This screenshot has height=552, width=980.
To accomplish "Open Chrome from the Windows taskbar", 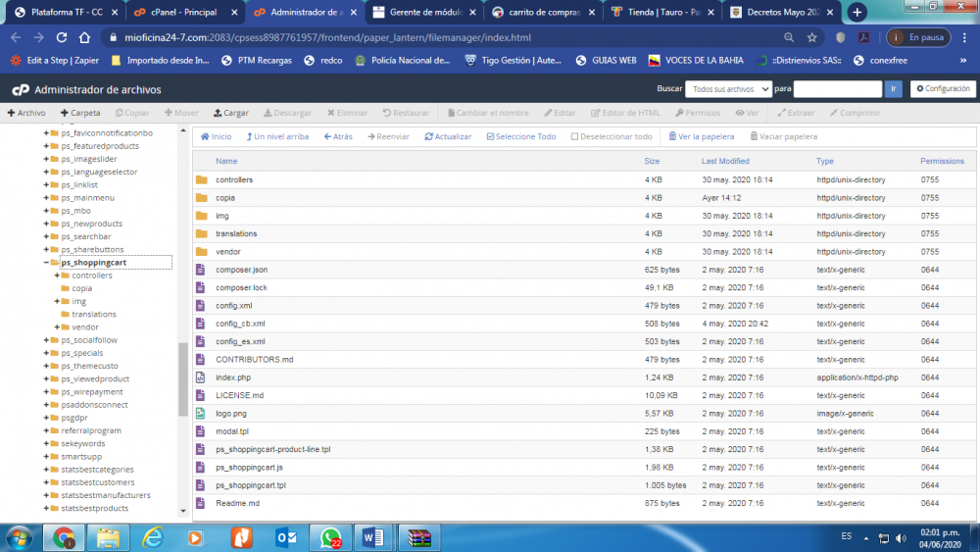I will pyautogui.click(x=63, y=537).
